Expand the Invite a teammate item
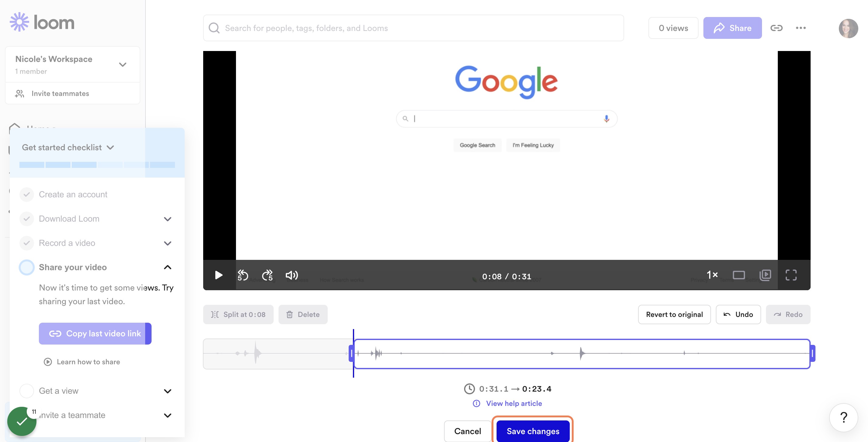The height and width of the screenshot is (442, 868). pos(167,415)
